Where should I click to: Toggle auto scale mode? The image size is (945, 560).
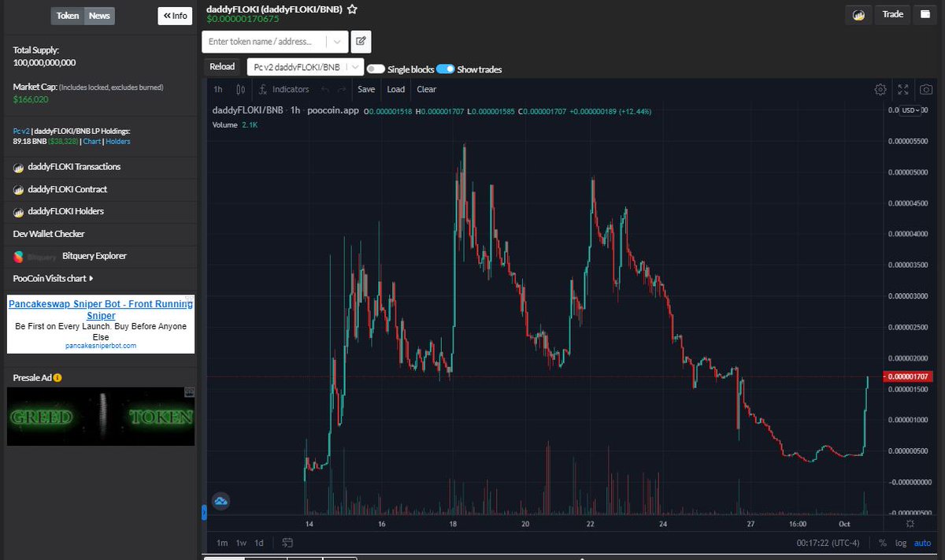(x=922, y=543)
